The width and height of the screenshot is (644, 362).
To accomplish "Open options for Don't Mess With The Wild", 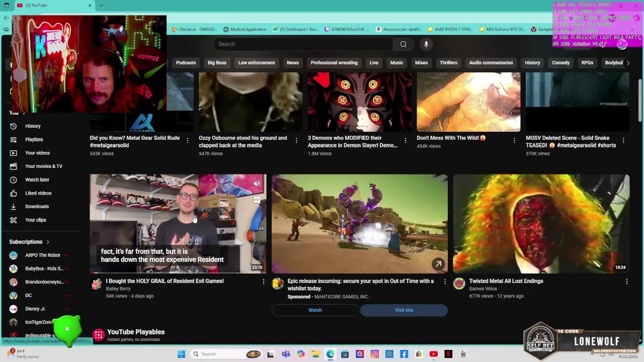I will tap(514, 141).
